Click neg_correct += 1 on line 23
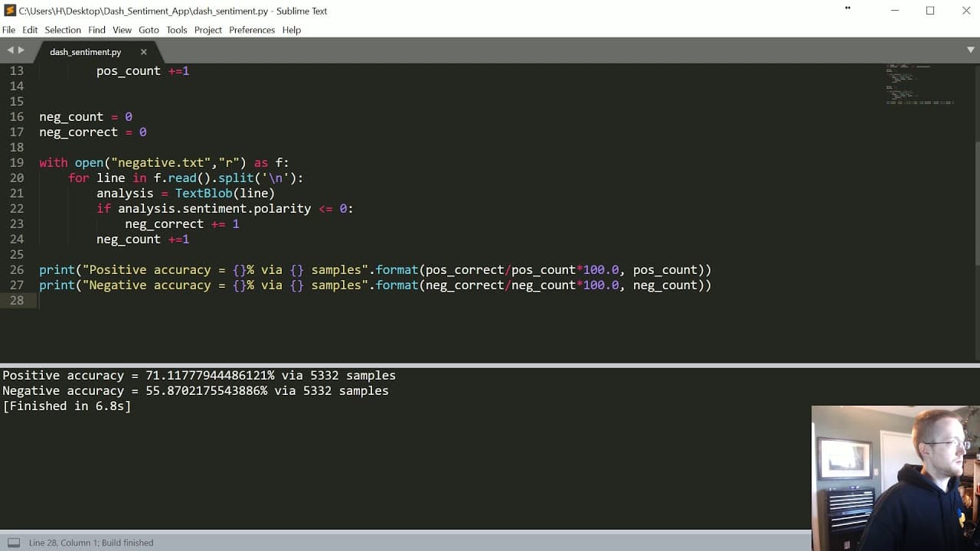Viewport: 980px width, 551px height. point(182,223)
